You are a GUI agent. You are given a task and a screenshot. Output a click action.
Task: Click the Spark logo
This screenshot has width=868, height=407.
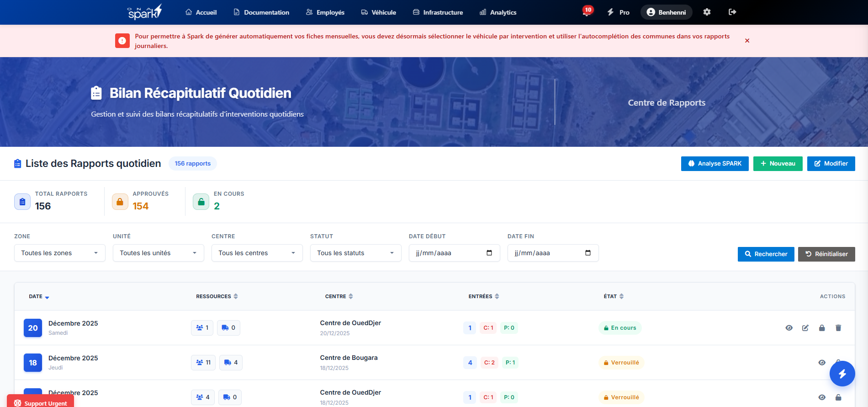[x=144, y=12]
